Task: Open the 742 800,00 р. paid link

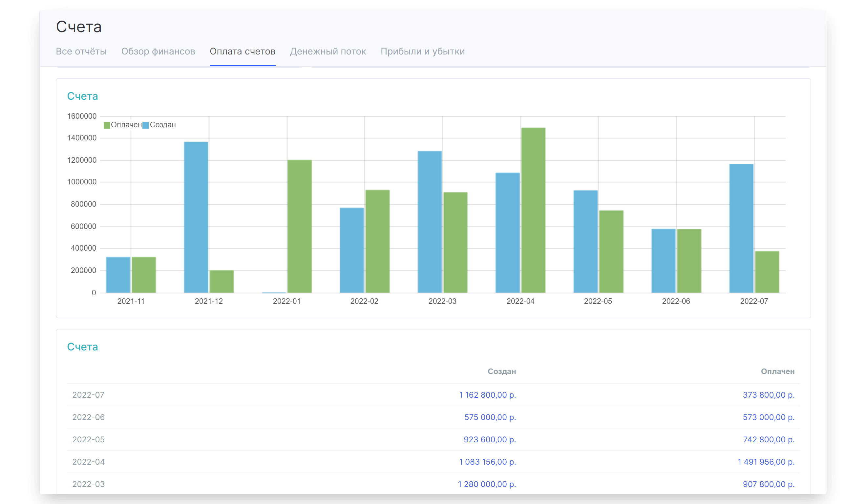Action: (769, 439)
